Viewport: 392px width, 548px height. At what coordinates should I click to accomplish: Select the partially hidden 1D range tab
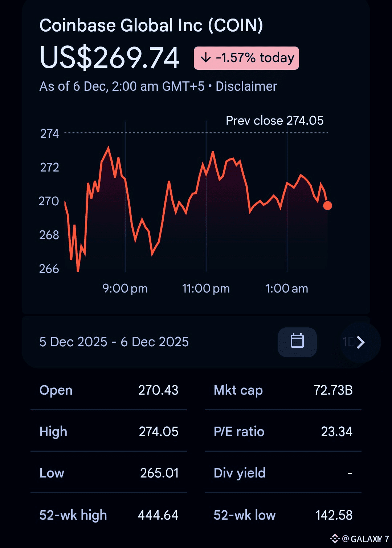click(348, 342)
